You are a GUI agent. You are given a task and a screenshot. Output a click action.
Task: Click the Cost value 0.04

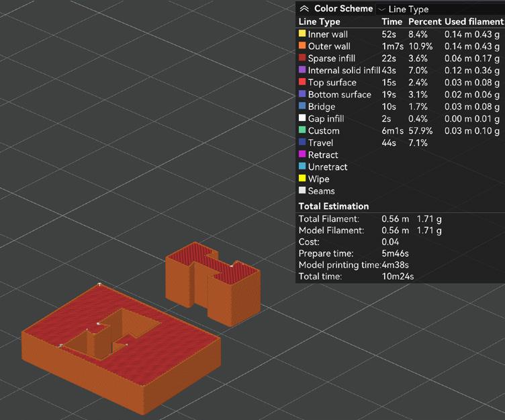coord(390,242)
